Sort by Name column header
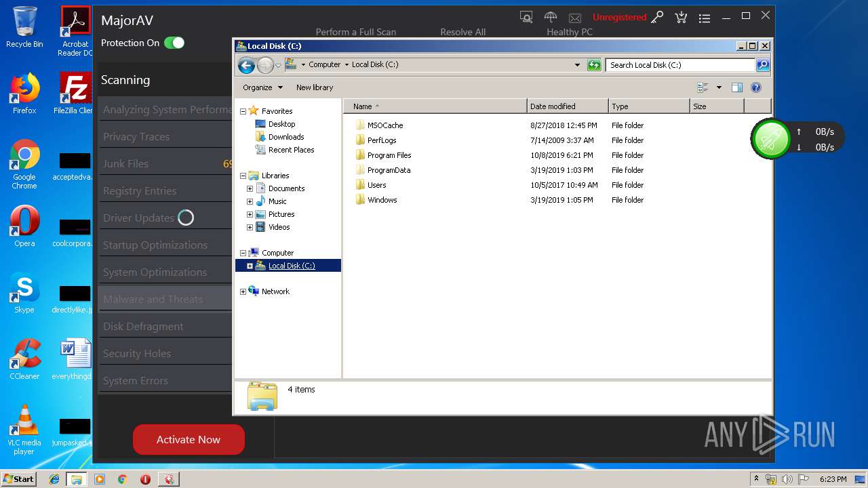This screenshot has height=488, width=868. [435, 106]
